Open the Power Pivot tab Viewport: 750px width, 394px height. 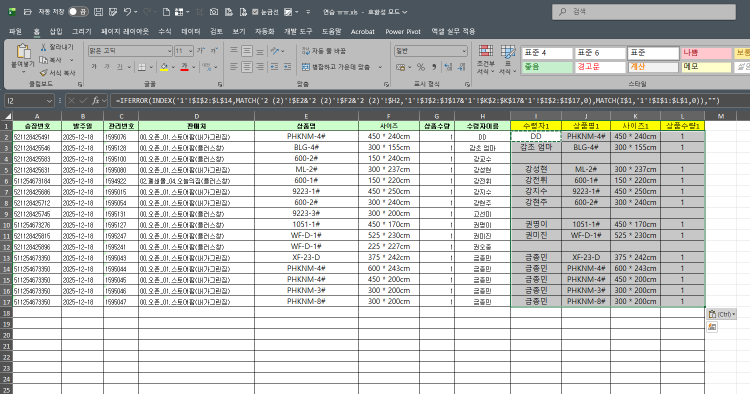tap(403, 31)
